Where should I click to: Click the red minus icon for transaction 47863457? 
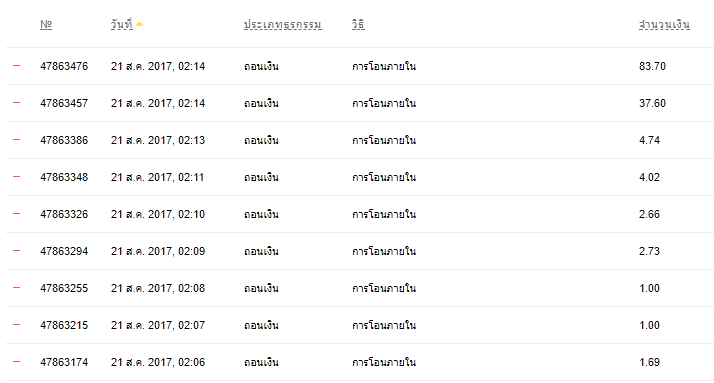16,102
